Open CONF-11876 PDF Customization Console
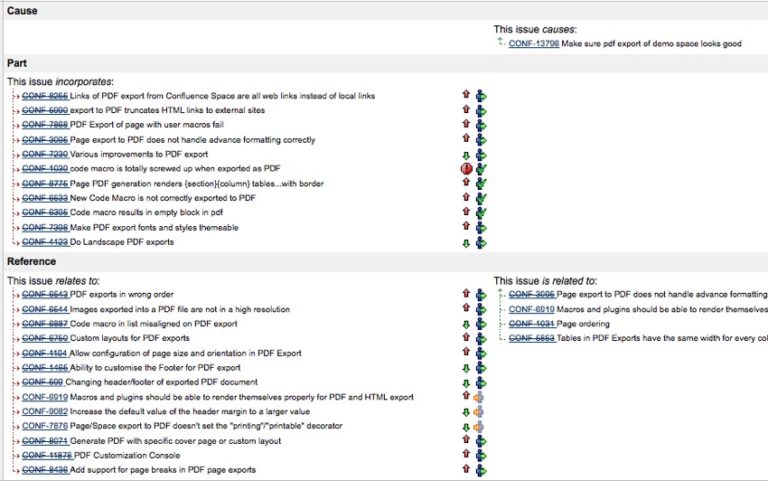This screenshot has height=481, width=768. tap(47, 456)
